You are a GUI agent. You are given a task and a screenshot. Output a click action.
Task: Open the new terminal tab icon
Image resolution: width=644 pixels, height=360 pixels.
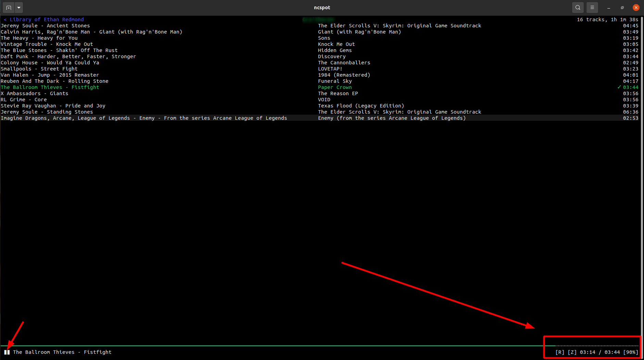pyautogui.click(x=9, y=8)
